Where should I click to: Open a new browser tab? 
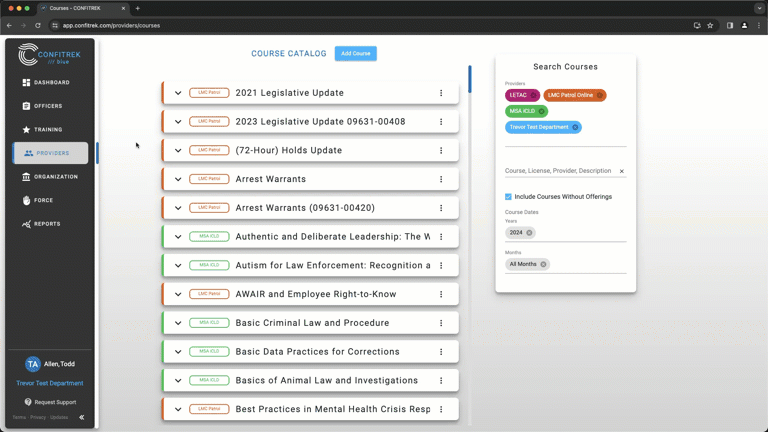pos(138,8)
